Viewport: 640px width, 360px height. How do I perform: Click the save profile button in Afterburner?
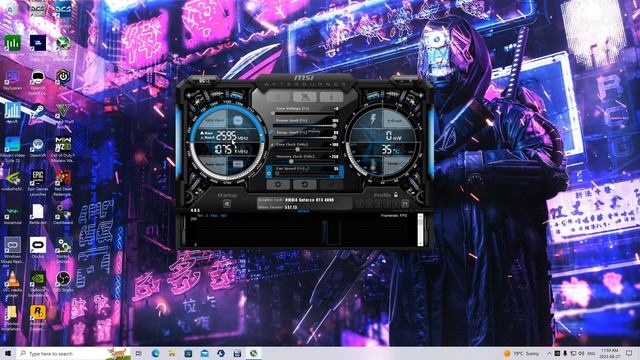click(405, 203)
